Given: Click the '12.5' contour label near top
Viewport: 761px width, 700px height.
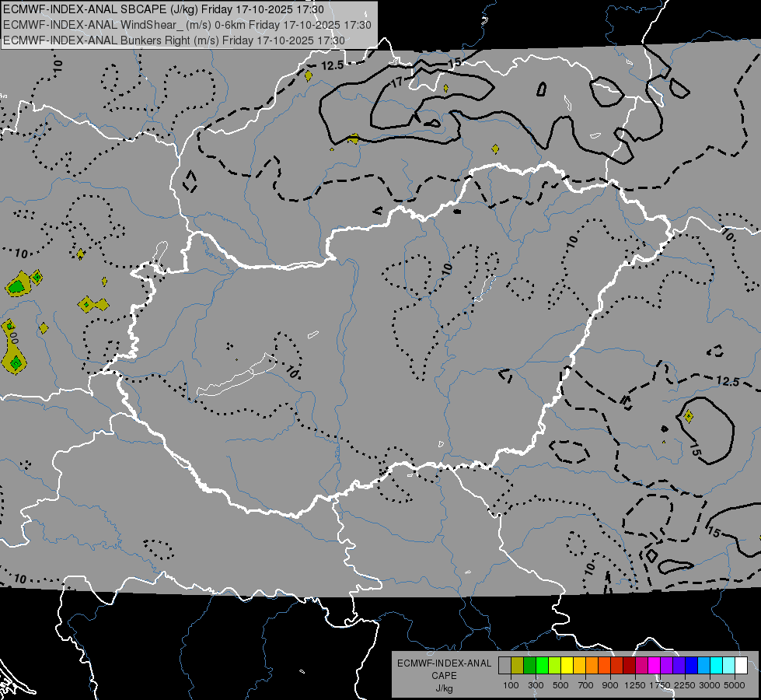Looking at the screenshot, I should pyautogui.click(x=333, y=65).
